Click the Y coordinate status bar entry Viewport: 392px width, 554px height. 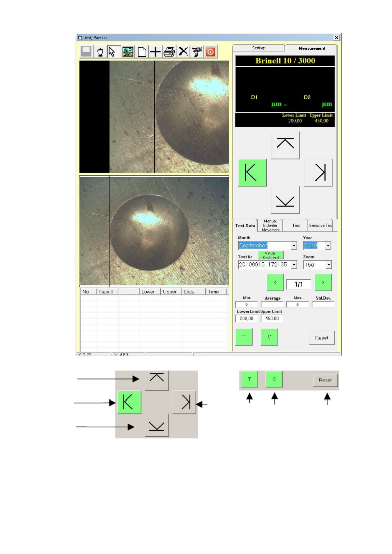(129, 354)
